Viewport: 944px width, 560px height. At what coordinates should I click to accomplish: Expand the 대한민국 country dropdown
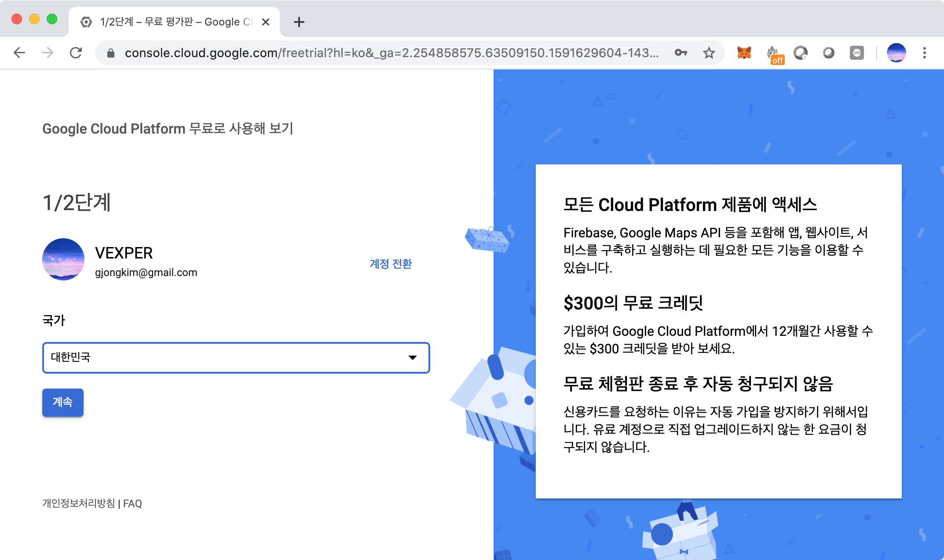pyautogui.click(x=236, y=357)
